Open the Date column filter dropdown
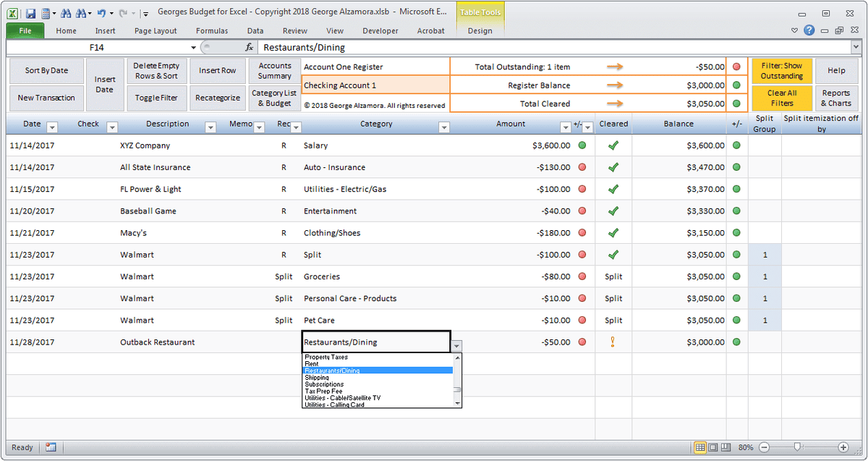Viewport: 868px width, 461px height. 52,127
